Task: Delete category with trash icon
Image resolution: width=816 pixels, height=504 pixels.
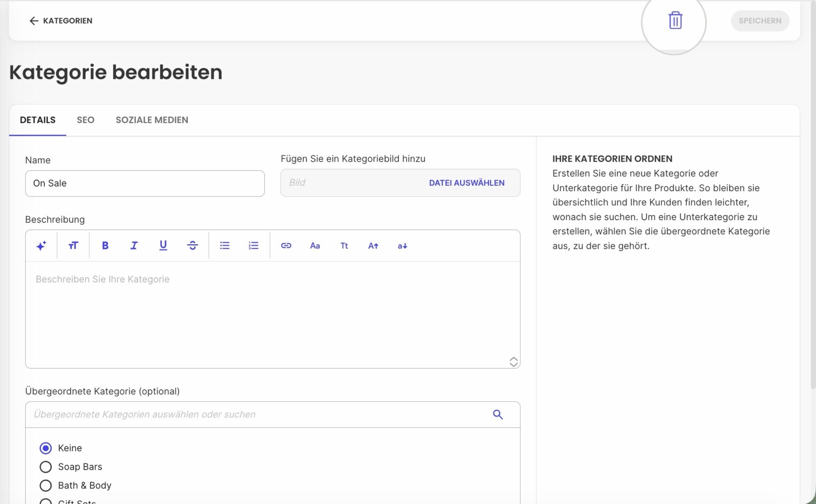Action: (x=675, y=20)
